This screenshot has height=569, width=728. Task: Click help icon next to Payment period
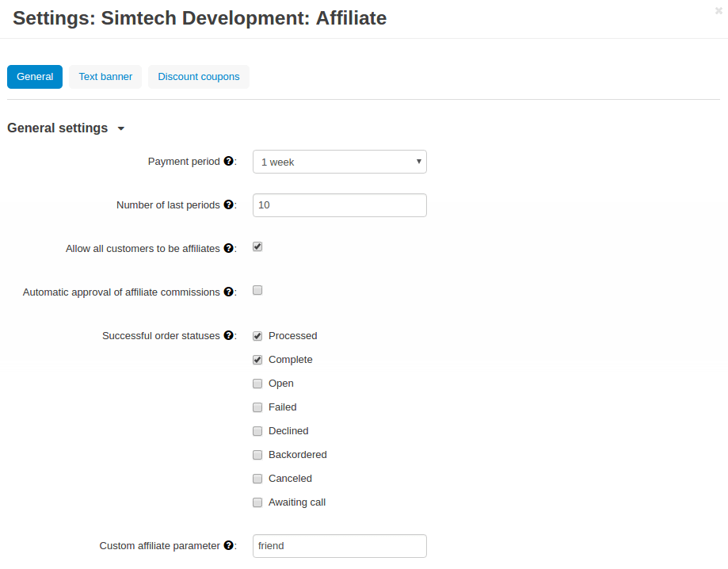tap(228, 162)
